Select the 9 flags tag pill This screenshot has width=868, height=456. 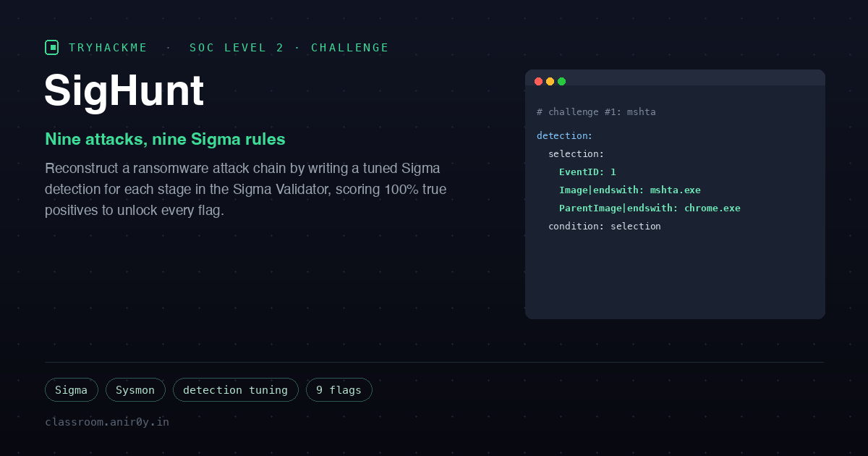tap(339, 390)
